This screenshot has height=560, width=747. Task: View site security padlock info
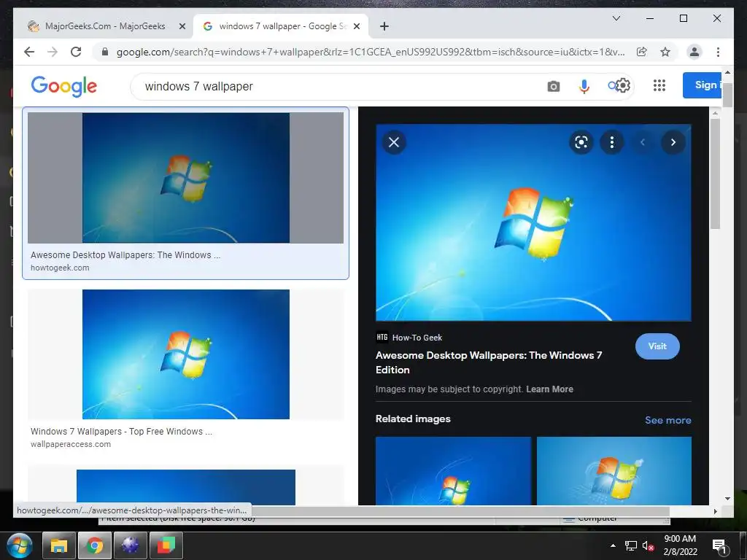(105, 52)
